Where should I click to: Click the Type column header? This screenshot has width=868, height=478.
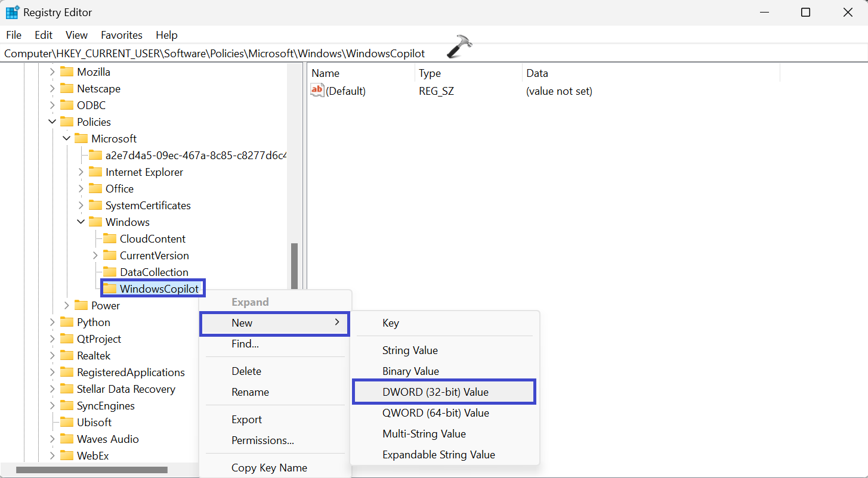[x=430, y=73]
